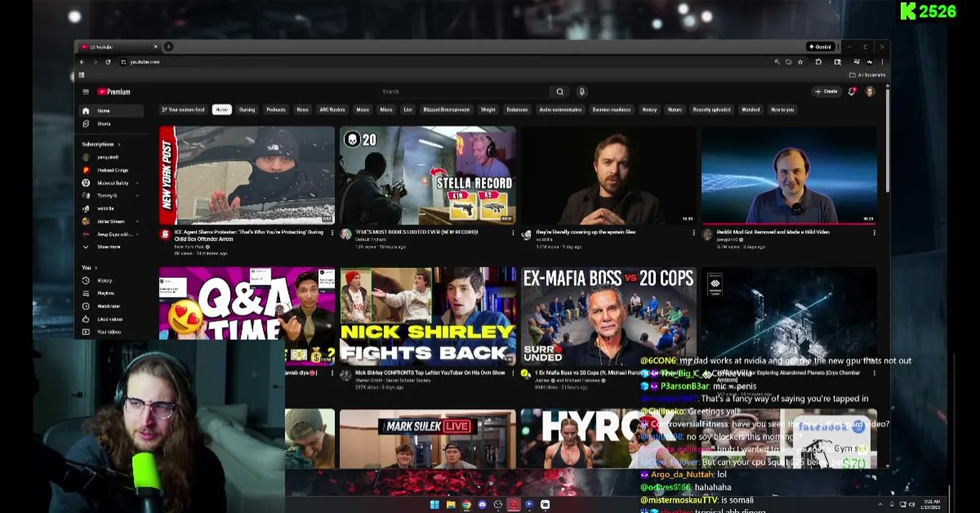Open the browser extensions puzzle icon
Viewport: 980px width, 513px height.
click(818, 62)
